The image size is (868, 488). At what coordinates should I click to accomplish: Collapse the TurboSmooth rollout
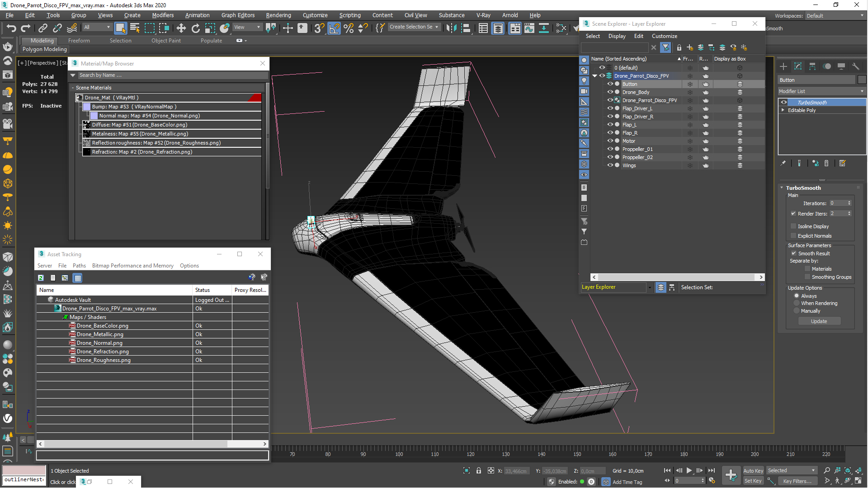pyautogui.click(x=782, y=188)
